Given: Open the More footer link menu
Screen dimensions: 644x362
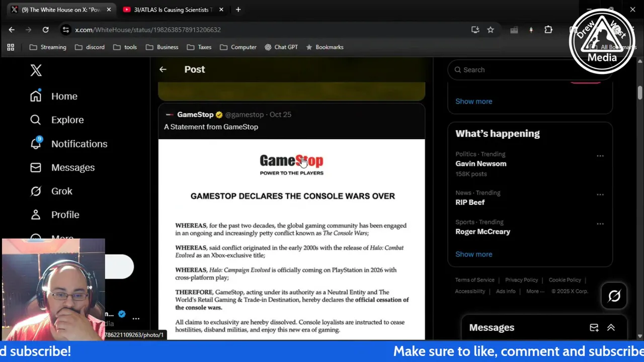Looking at the screenshot, I should 535,291.
